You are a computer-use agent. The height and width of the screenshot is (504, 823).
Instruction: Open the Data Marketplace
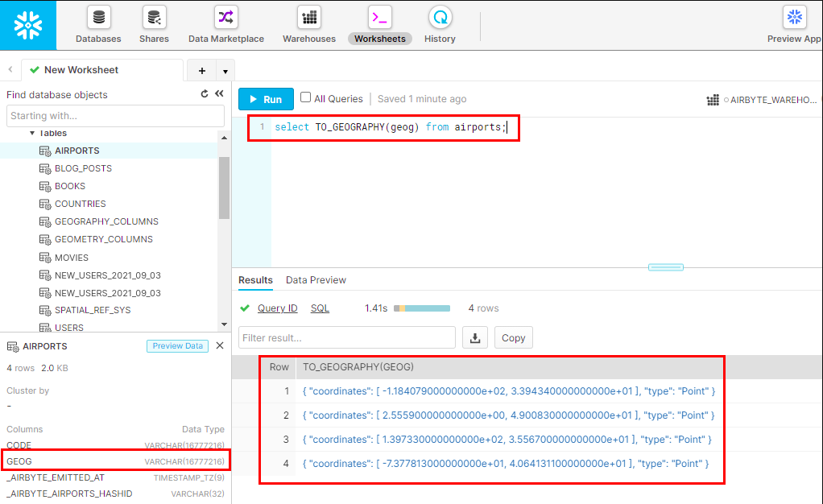click(225, 24)
